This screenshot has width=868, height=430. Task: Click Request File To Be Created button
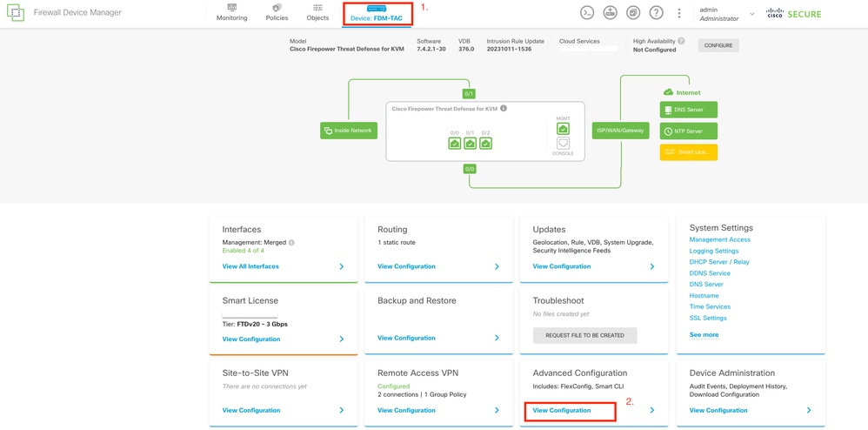click(584, 335)
